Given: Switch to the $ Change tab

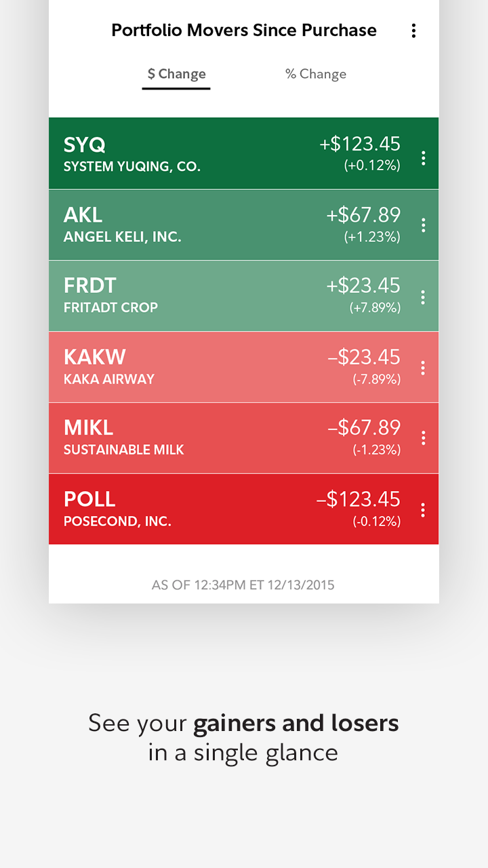Looking at the screenshot, I should tap(176, 74).
